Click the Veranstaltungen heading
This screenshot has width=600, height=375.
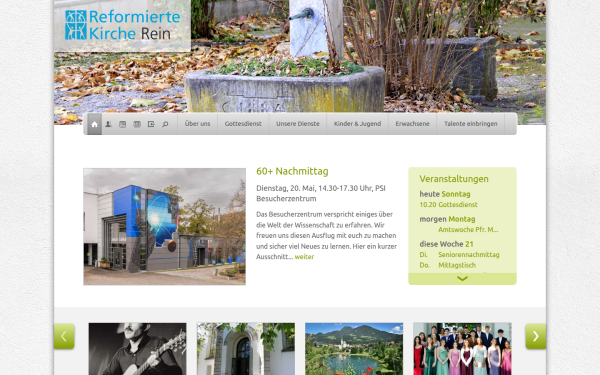(454, 179)
